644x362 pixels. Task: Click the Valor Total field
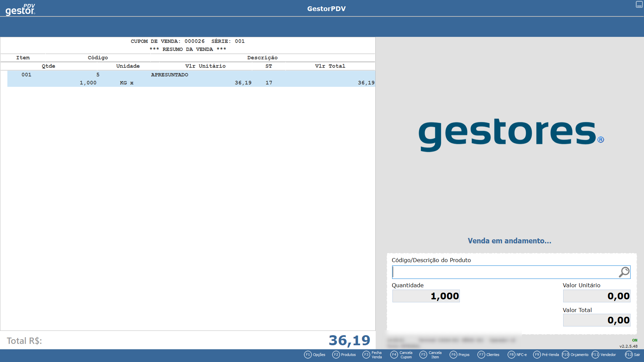[x=596, y=320]
